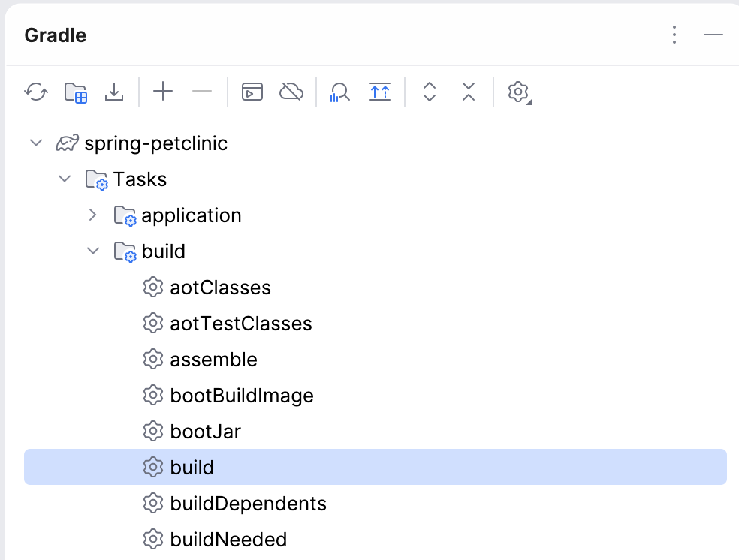Detach a Gradle project with minus
The width and height of the screenshot is (739, 560).
tap(201, 92)
